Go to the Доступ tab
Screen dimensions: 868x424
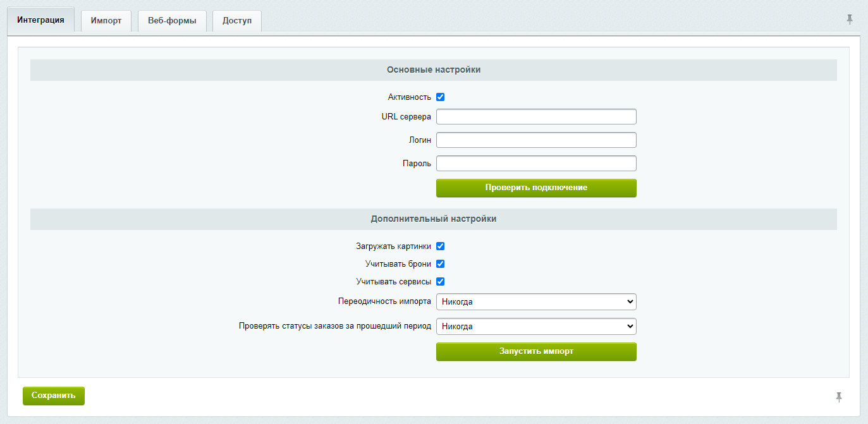tap(237, 21)
